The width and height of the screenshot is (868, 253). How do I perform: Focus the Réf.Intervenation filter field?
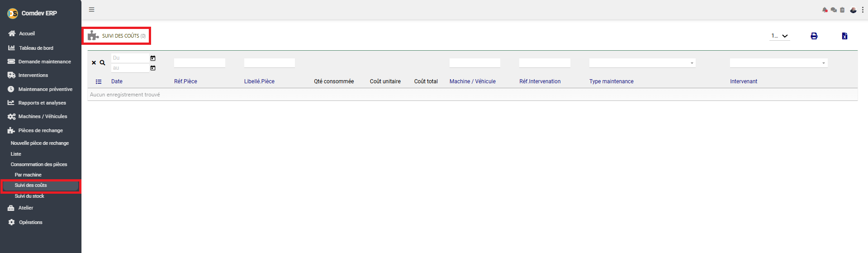pyautogui.click(x=545, y=63)
